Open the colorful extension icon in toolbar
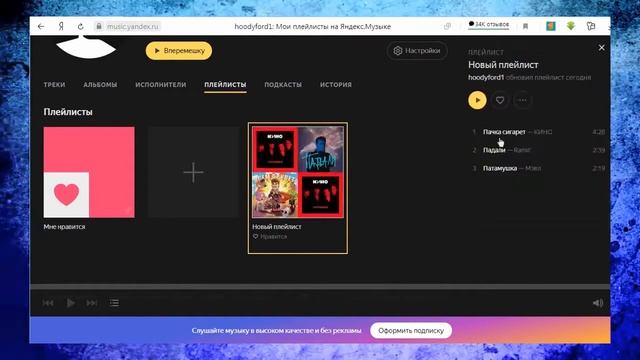640x360 pixels. tap(551, 26)
